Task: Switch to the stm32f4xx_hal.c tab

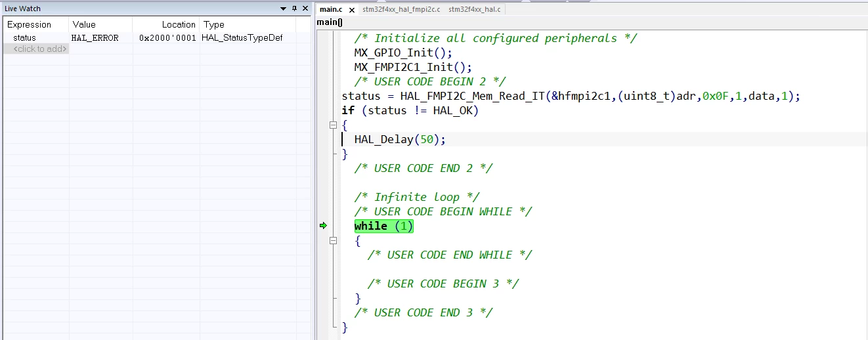Action: [x=473, y=10]
